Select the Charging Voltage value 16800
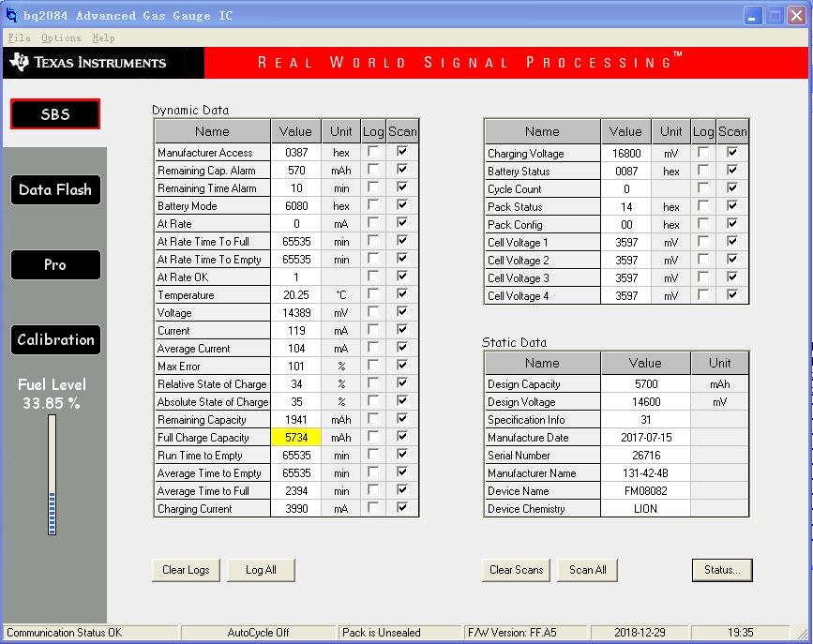 (626, 154)
